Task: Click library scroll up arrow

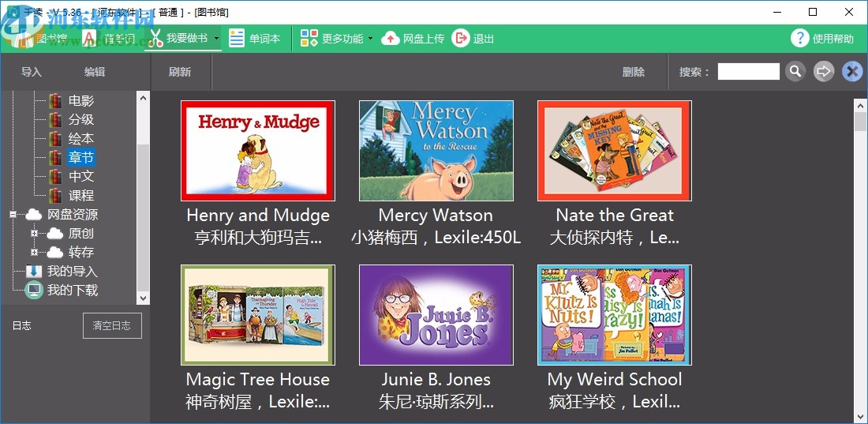Action: pos(861,105)
